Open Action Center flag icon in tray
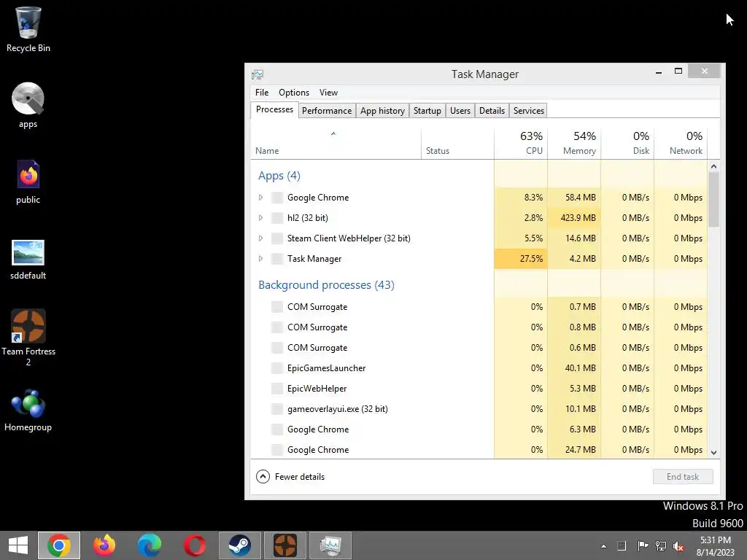 tap(642, 545)
